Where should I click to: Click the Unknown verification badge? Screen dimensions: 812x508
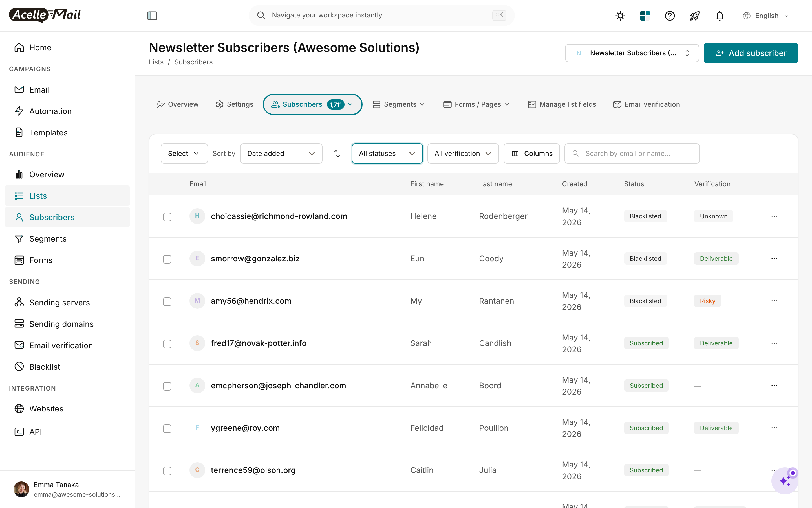tap(713, 216)
